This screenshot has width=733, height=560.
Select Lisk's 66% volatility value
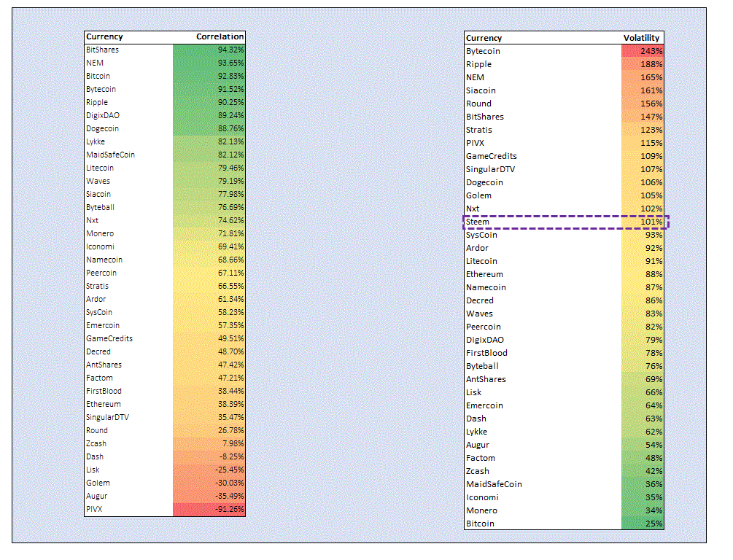[x=654, y=392]
